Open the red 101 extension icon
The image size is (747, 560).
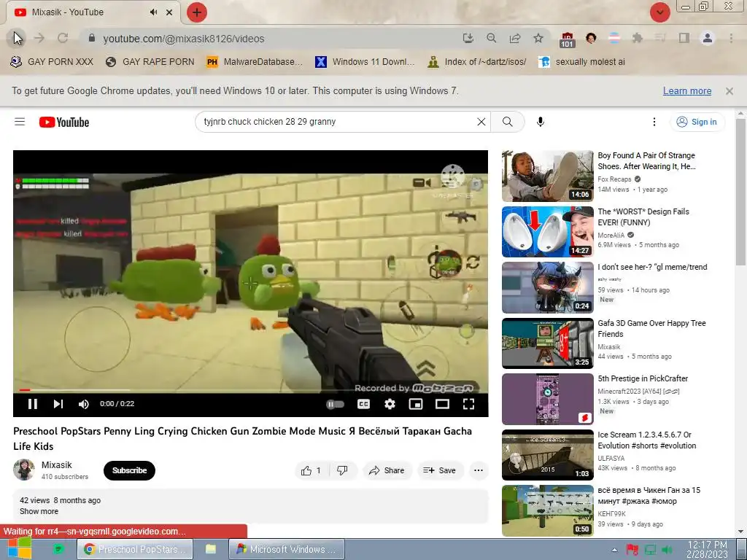(x=567, y=39)
